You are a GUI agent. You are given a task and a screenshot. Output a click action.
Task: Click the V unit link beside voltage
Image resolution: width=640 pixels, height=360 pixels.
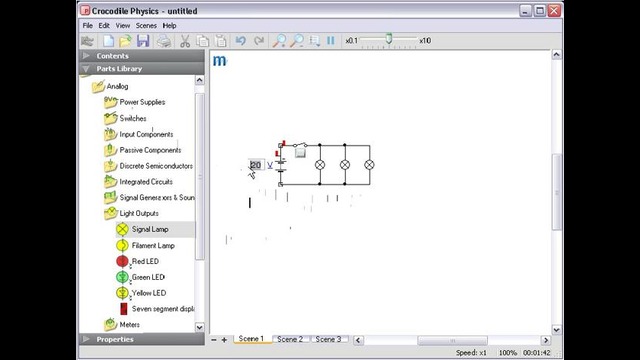(x=269, y=165)
